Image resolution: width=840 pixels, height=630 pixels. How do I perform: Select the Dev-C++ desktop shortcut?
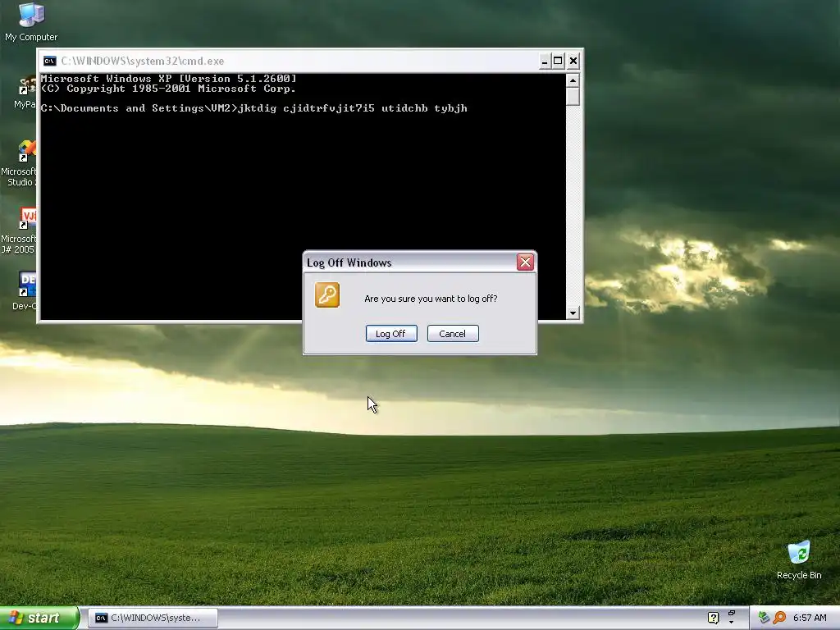25,291
